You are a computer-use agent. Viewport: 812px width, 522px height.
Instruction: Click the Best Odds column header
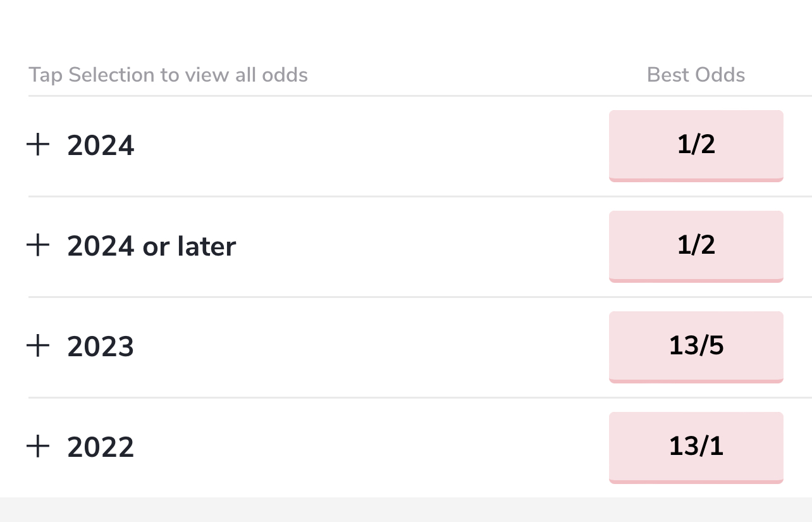point(696,75)
